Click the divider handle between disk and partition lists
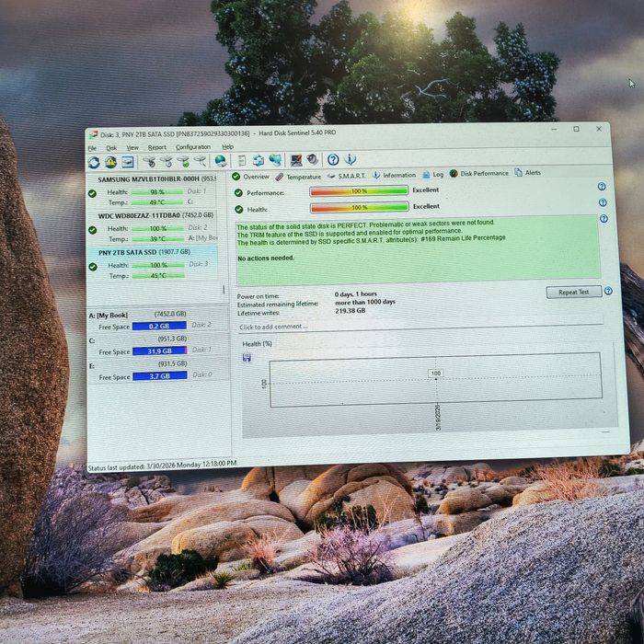644x644 pixels. pyautogui.click(x=224, y=290)
